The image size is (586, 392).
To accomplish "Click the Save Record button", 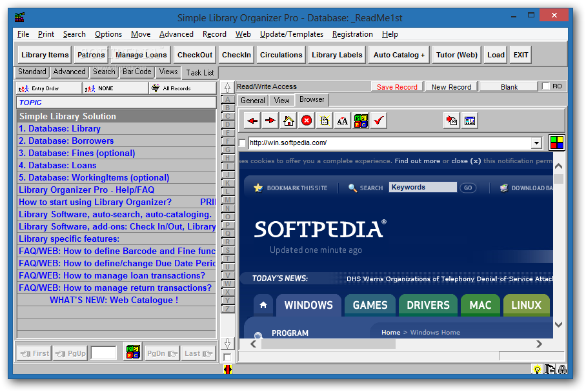I will (x=397, y=87).
